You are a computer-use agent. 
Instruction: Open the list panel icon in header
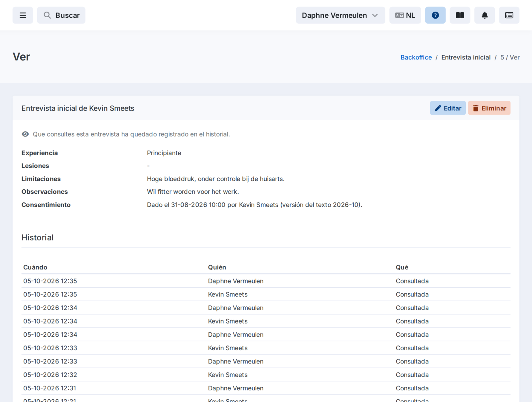509,15
